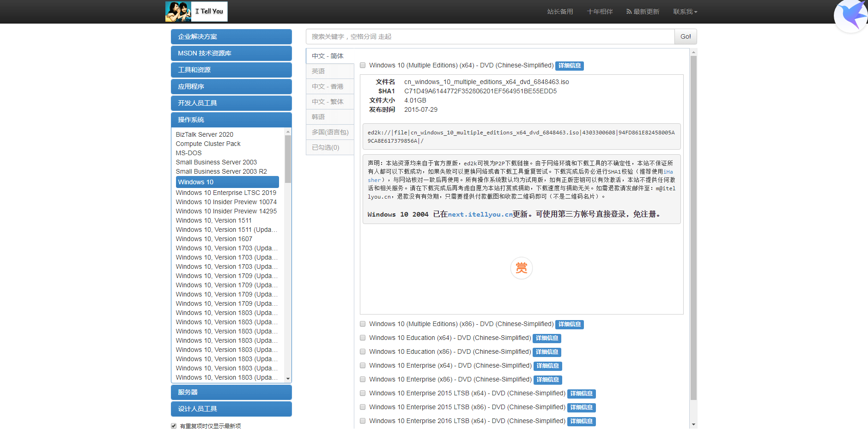
Task: Click 详细信息 for Enterprise 2015 LTSB x64
Action: point(582,394)
